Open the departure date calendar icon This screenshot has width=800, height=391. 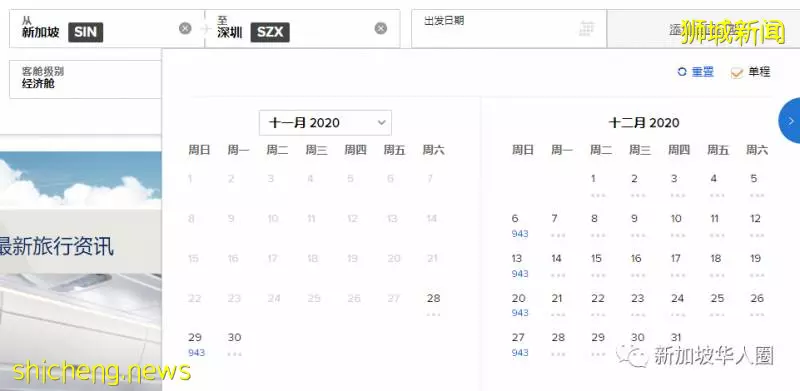click(x=587, y=29)
